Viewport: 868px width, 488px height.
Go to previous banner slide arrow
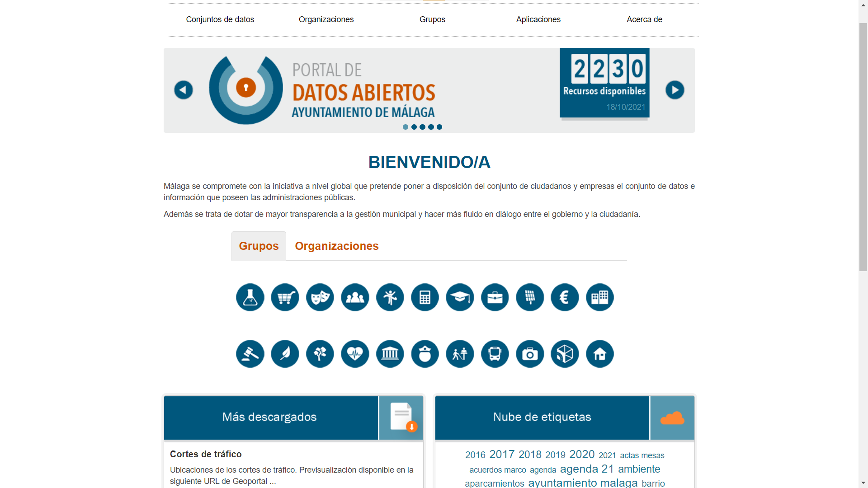point(184,90)
